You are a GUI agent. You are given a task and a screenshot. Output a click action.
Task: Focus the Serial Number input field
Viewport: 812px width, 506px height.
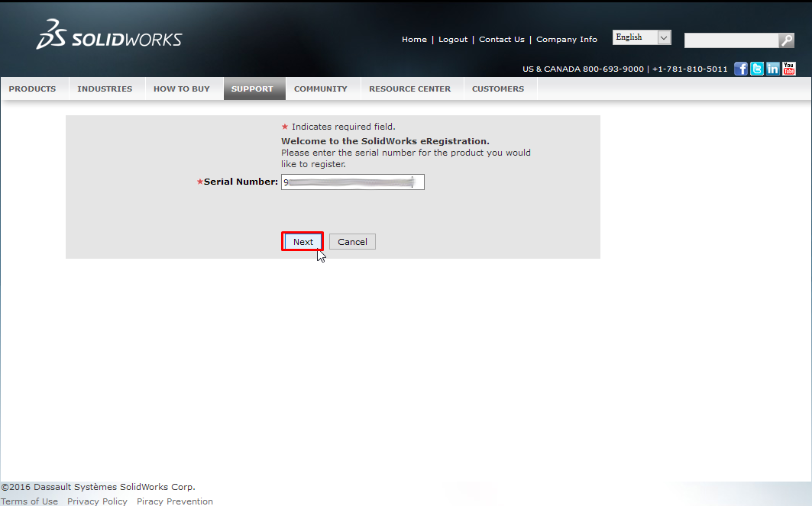[x=352, y=182]
